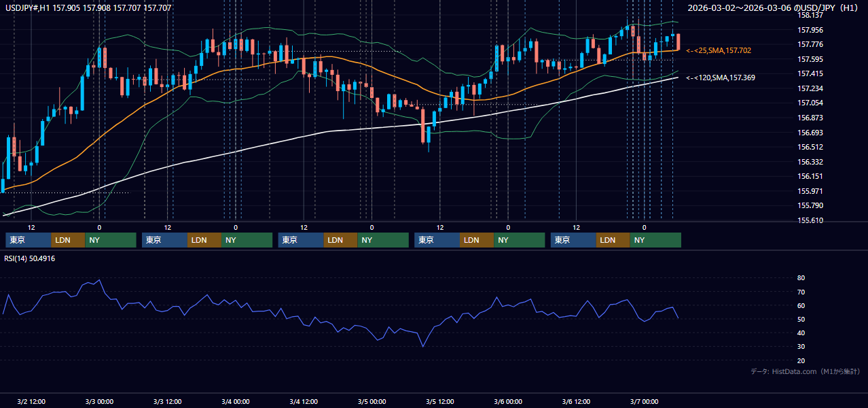Click the 157.234 price axis label
The width and height of the screenshot is (868, 408).
[x=810, y=88]
